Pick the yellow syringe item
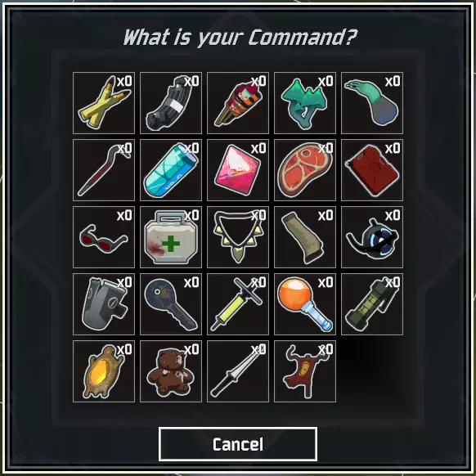 pos(238,304)
